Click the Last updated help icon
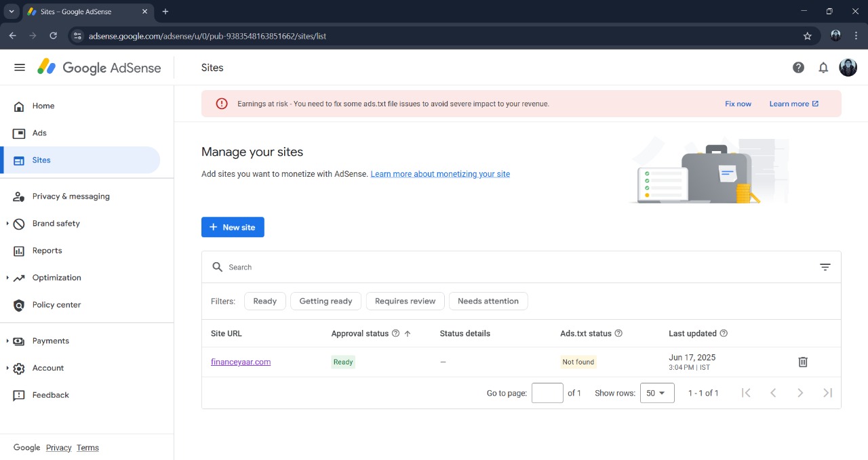This screenshot has width=868, height=460. [724, 333]
